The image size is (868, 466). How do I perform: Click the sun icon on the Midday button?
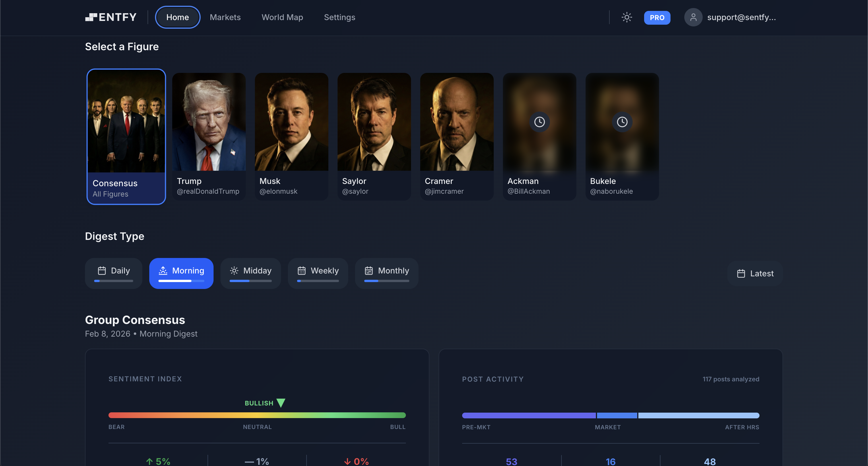tap(234, 270)
